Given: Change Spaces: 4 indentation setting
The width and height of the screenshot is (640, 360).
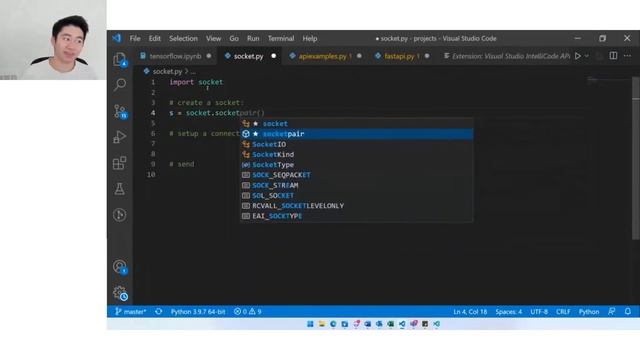Looking at the screenshot, I should pos(509,311).
